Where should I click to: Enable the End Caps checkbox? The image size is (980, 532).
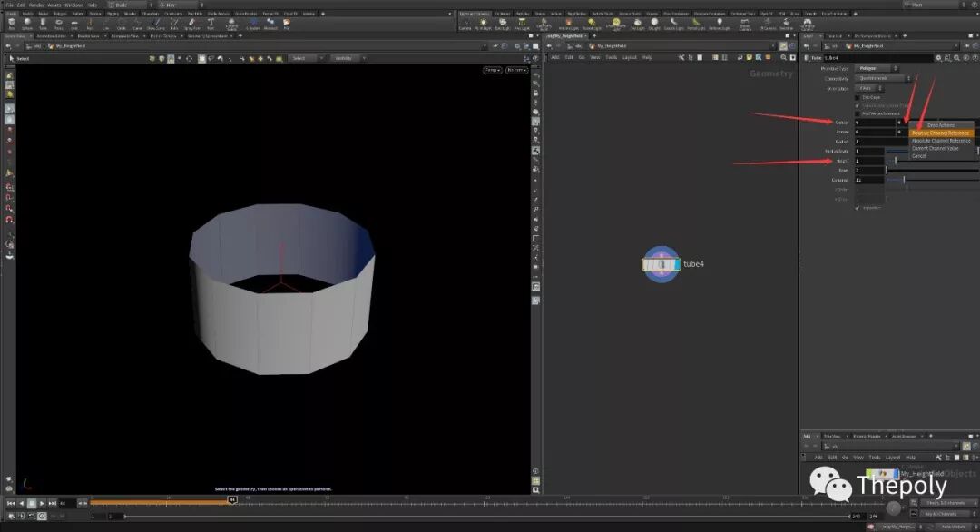coord(857,97)
